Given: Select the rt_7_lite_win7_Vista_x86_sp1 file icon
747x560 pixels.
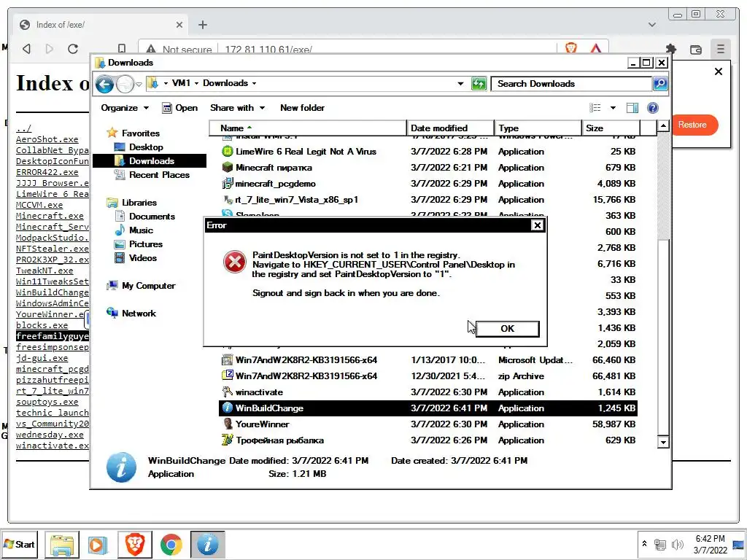Looking at the screenshot, I should tap(228, 200).
